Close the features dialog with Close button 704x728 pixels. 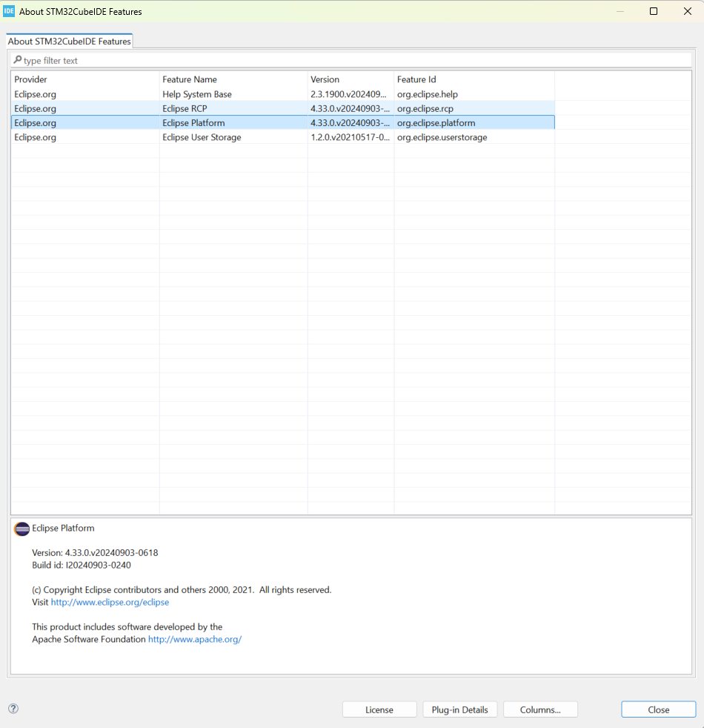[659, 709]
